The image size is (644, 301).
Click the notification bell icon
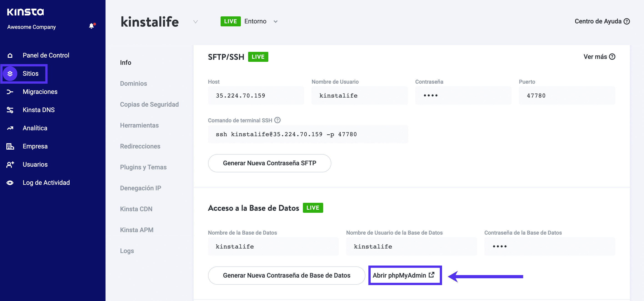click(x=92, y=26)
